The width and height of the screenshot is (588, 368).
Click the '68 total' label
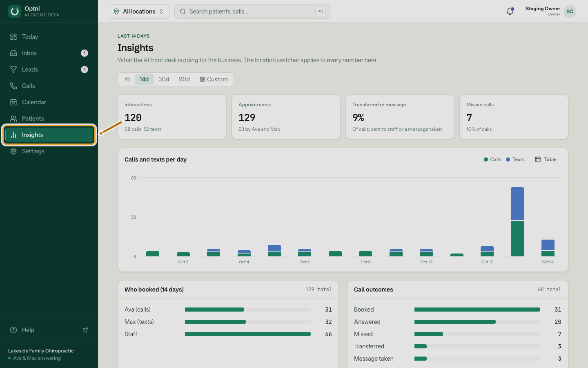549,289
